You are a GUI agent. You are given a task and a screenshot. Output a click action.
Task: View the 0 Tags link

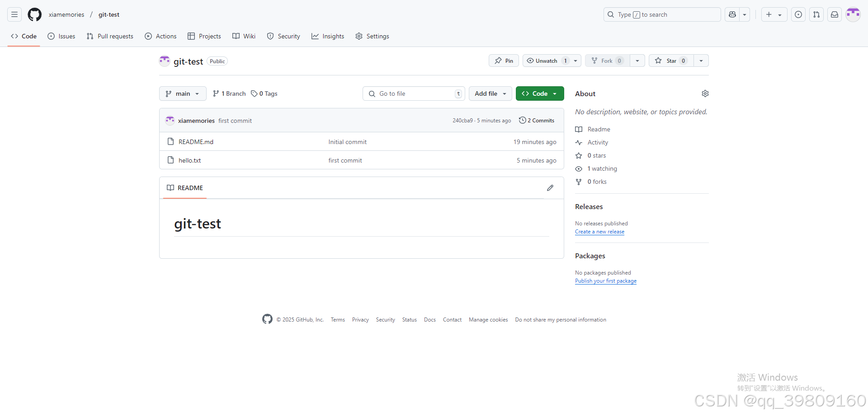pyautogui.click(x=264, y=93)
